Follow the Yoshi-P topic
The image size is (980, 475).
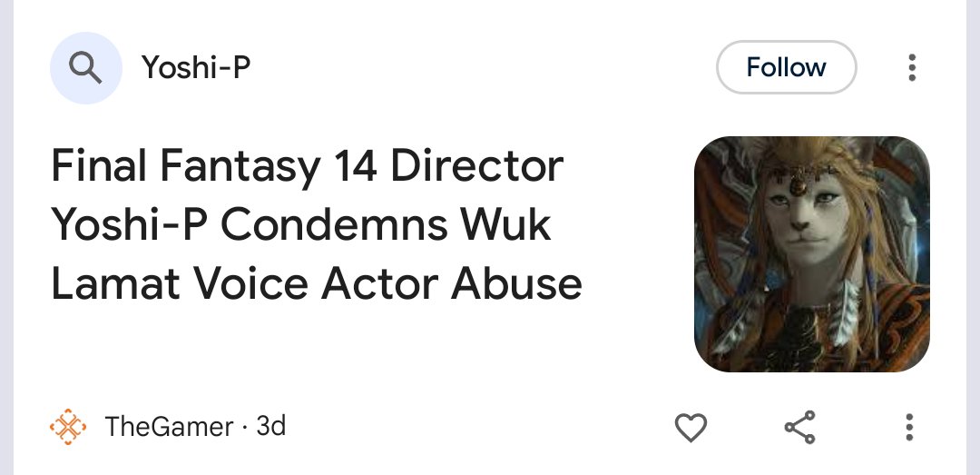[786, 67]
